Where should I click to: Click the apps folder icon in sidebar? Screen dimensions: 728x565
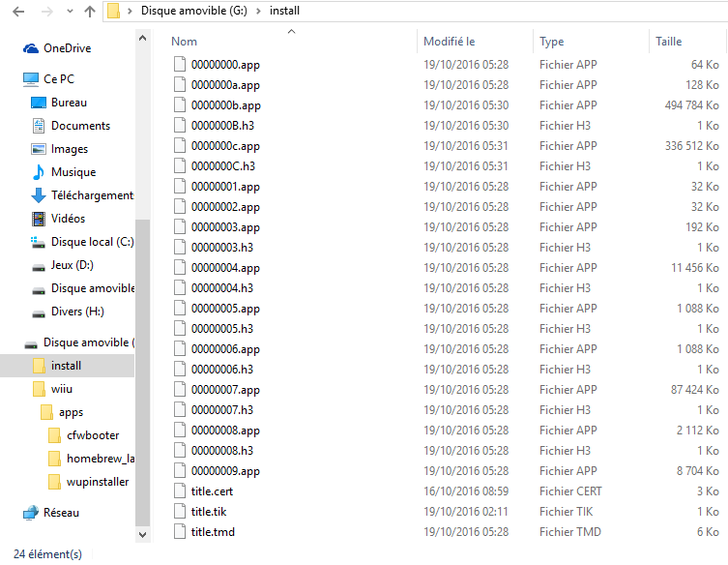pos(47,412)
